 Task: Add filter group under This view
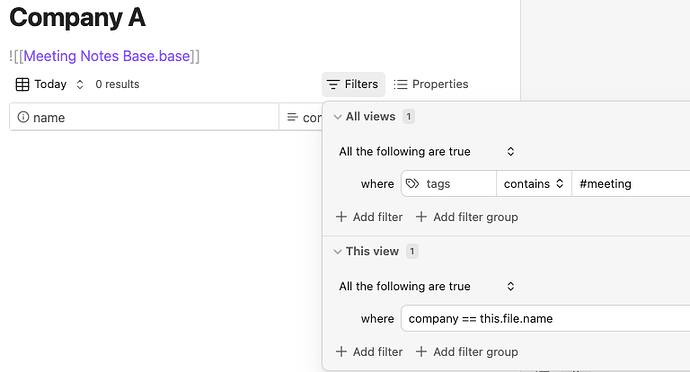[467, 352]
